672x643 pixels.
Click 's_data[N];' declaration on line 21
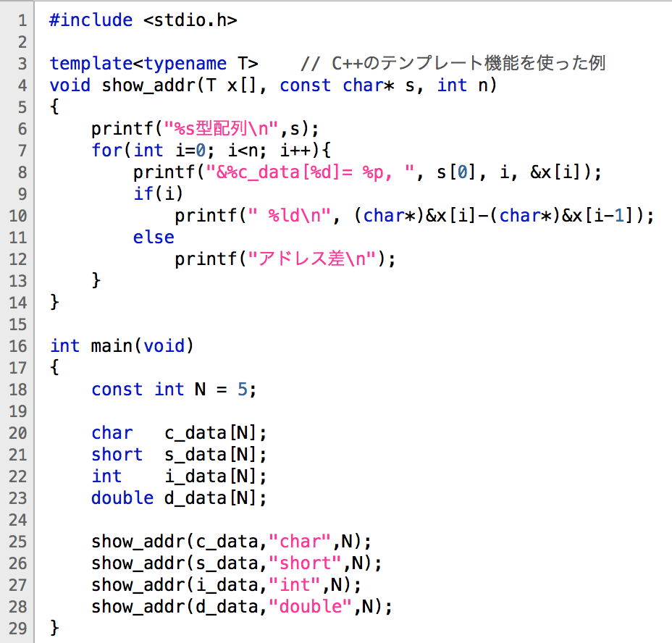point(216,455)
